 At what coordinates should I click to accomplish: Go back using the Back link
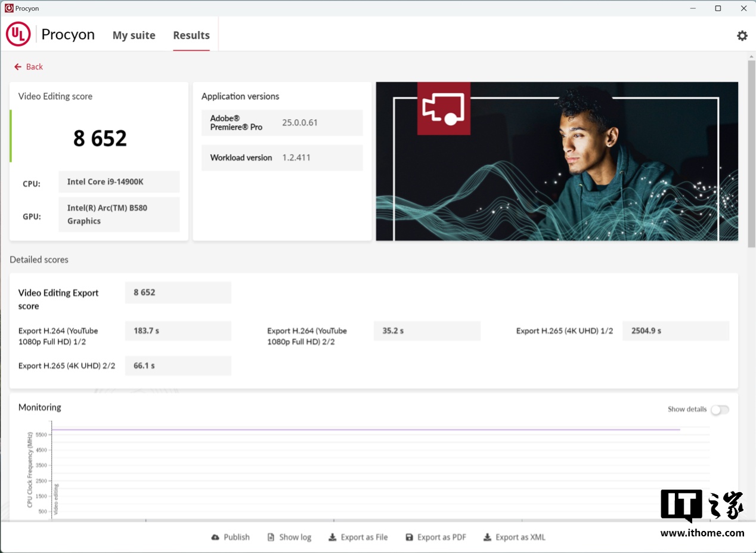click(29, 67)
